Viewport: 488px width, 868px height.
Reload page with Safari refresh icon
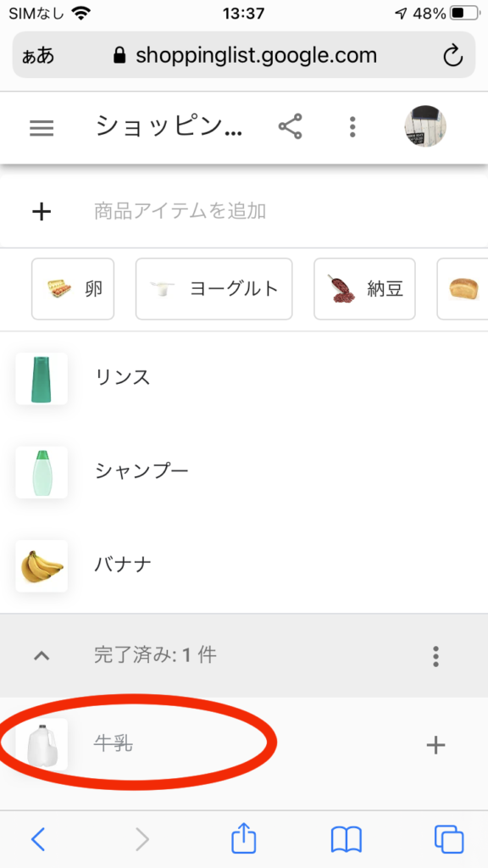452,55
